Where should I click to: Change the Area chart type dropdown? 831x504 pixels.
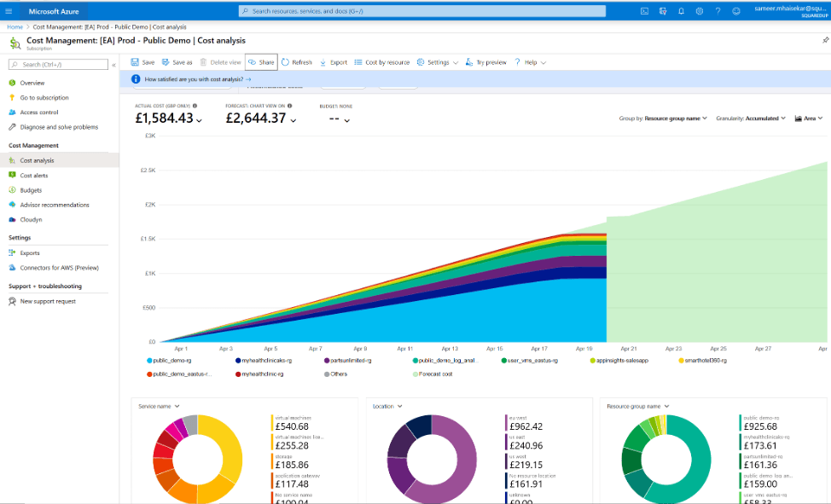(809, 119)
